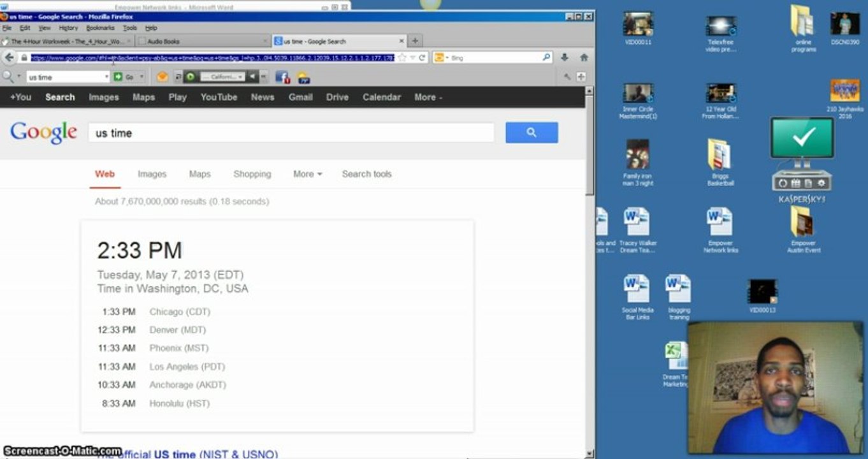
Task: Open the blogging training Word document
Action: tap(679, 297)
